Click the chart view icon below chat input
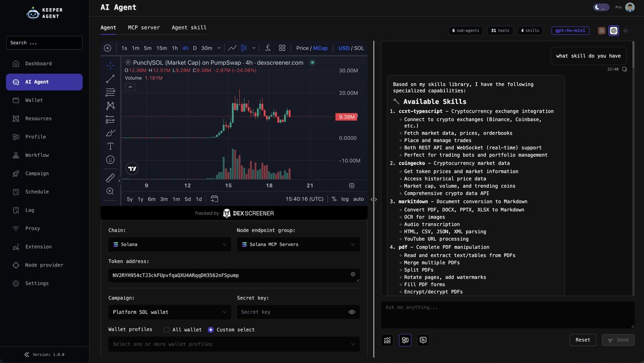 [x=387, y=340]
